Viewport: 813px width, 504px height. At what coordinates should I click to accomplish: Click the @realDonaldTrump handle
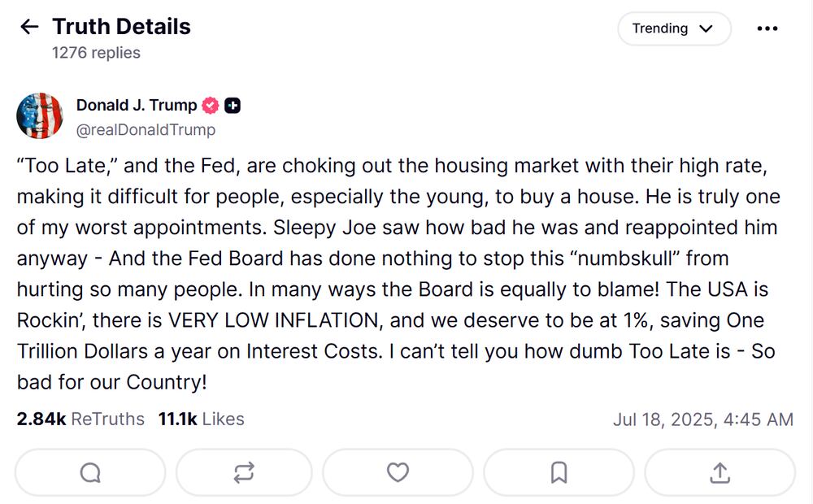(x=146, y=129)
